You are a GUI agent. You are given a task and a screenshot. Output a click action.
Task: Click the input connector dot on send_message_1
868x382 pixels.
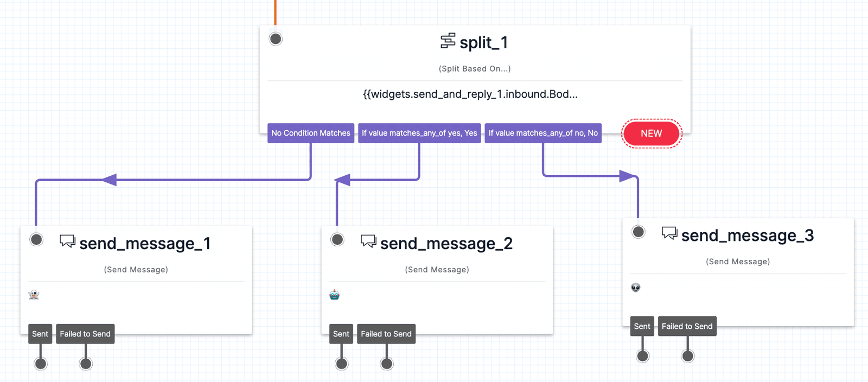[x=36, y=239]
